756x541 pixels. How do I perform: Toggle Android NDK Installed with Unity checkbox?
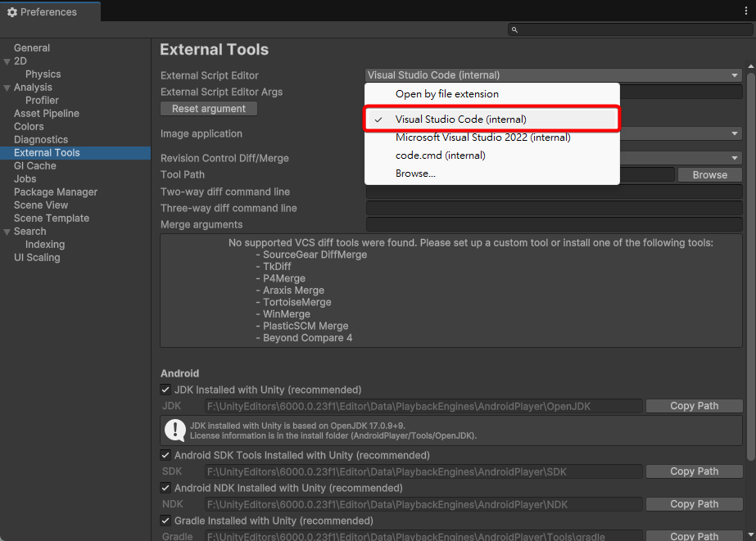click(166, 489)
